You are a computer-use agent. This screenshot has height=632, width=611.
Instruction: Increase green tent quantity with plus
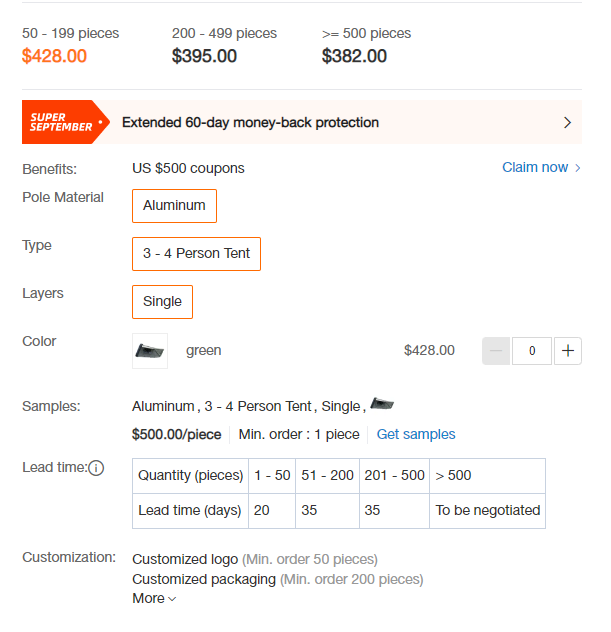(x=567, y=351)
